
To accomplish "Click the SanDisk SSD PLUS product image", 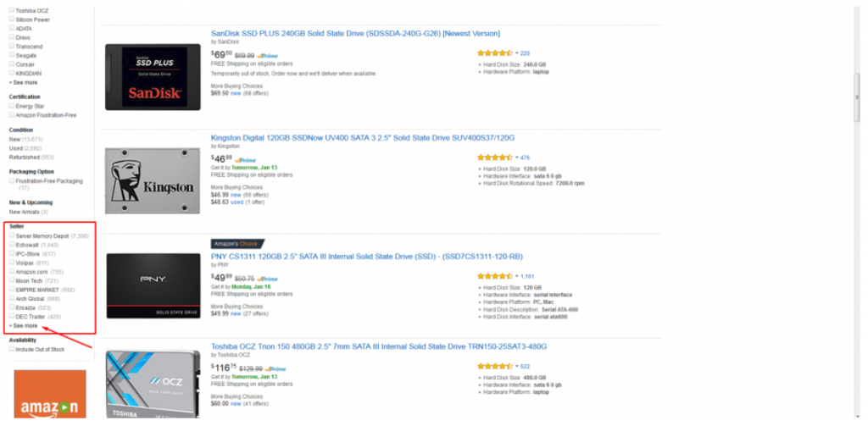I will pyautogui.click(x=153, y=76).
